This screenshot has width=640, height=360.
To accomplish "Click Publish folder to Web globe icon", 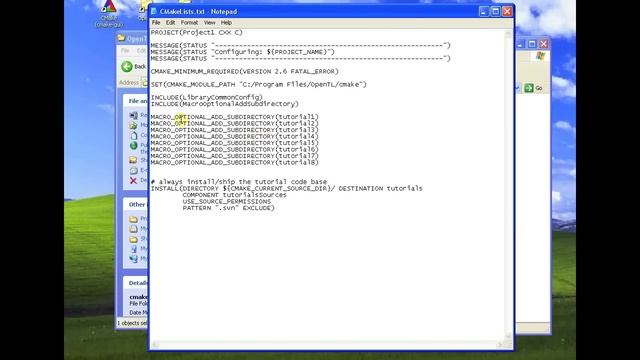I will [x=133, y=146].
